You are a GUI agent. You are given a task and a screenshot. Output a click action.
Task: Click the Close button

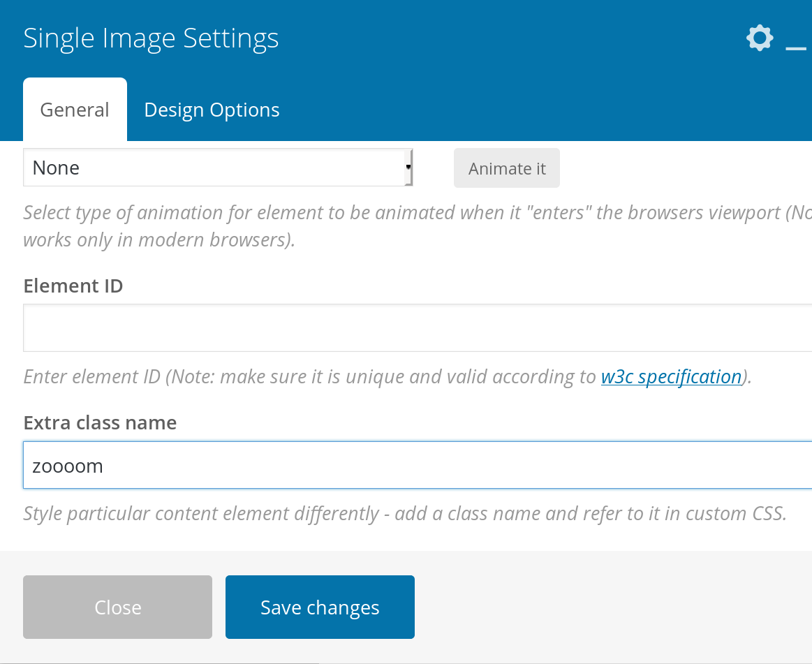[117, 607]
